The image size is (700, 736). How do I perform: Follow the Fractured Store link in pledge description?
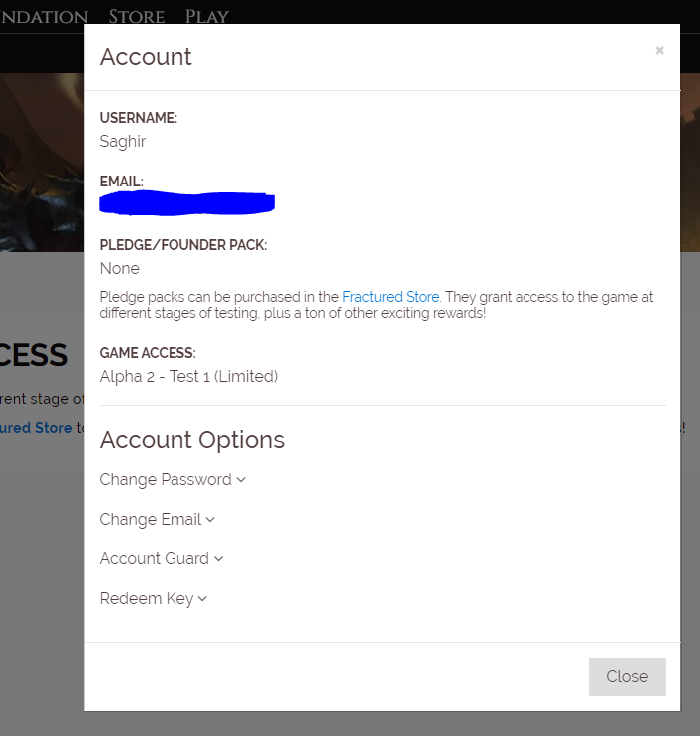pos(390,297)
